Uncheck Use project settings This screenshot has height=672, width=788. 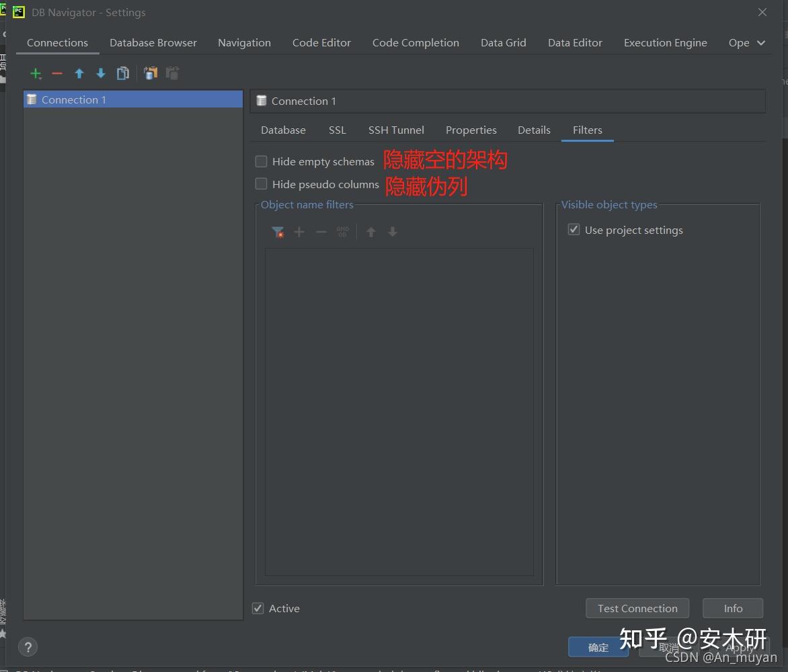click(574, 230)
